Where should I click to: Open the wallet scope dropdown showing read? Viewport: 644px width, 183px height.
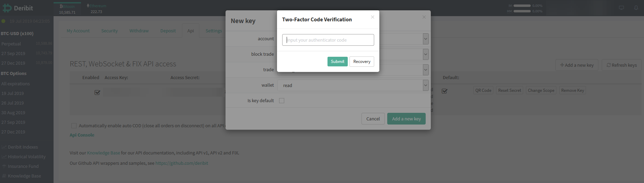click(x=353, y=85)
